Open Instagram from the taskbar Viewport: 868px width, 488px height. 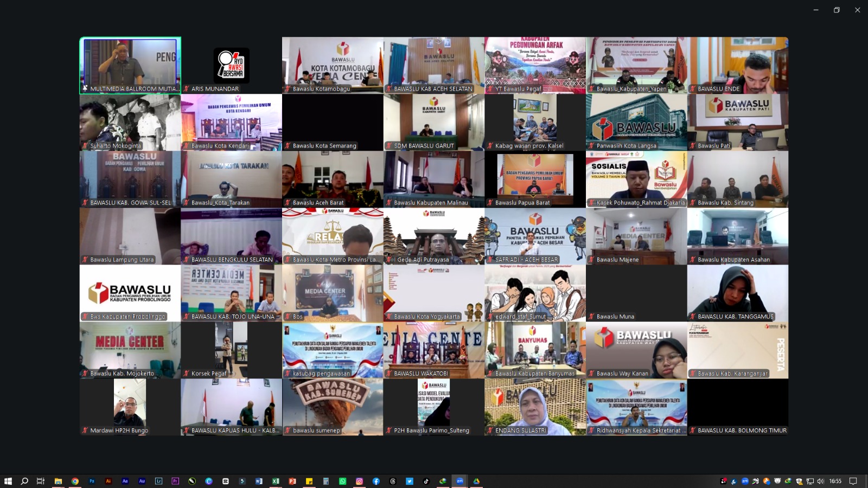(x=359, y=481)
